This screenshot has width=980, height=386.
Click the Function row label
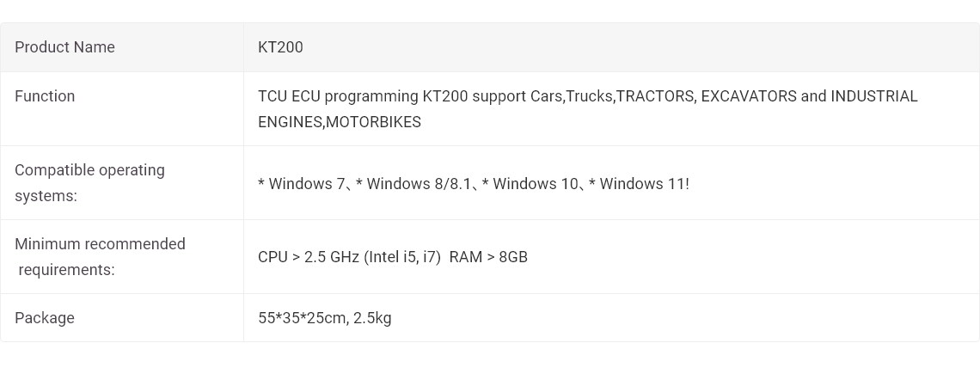coord(45,96)
